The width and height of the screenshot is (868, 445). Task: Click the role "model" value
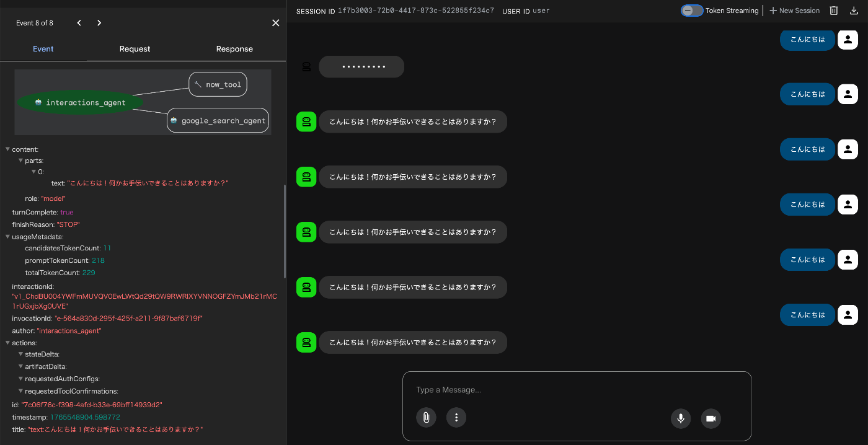[53, 198]
